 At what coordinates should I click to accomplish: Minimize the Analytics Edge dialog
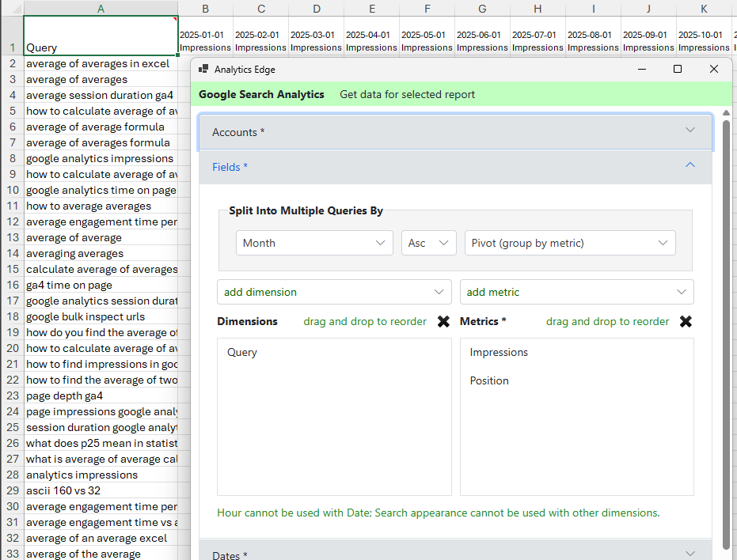pos(641,70)
